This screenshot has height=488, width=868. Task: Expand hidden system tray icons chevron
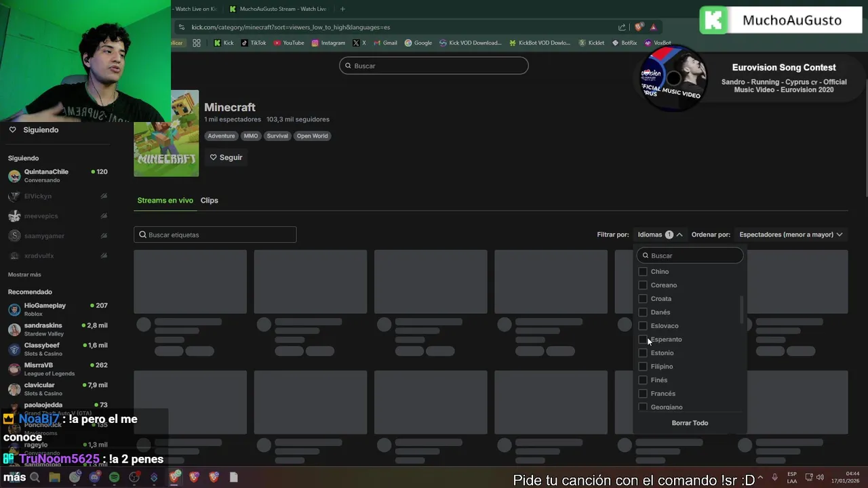click(x=759, y=477)
